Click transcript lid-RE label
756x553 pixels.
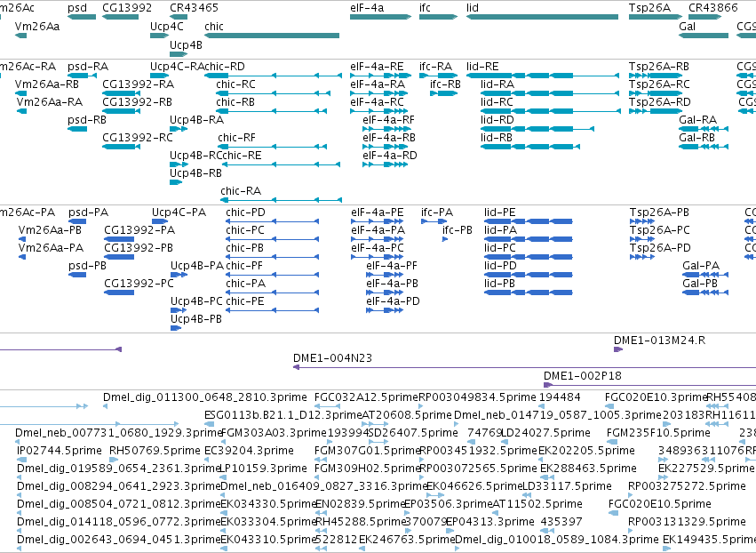(482, 66)
